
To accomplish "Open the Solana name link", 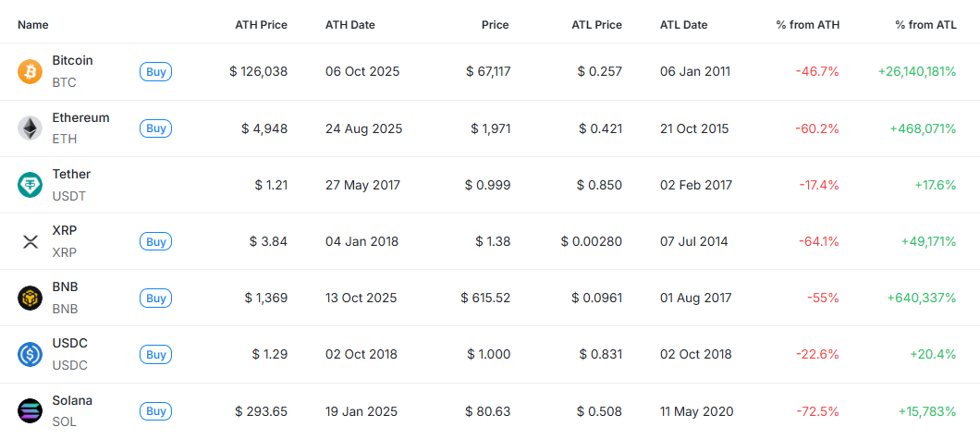I will point(72,400).
